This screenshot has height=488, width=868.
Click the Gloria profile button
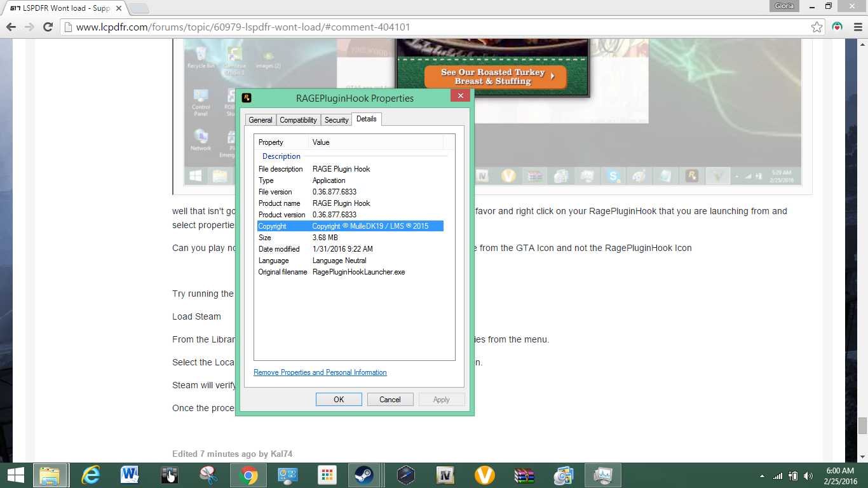click(x=784, y=6)
